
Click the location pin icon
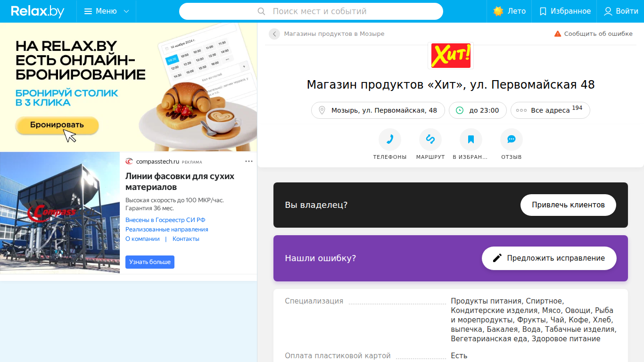pyautogui.click(x=322, y=110)
